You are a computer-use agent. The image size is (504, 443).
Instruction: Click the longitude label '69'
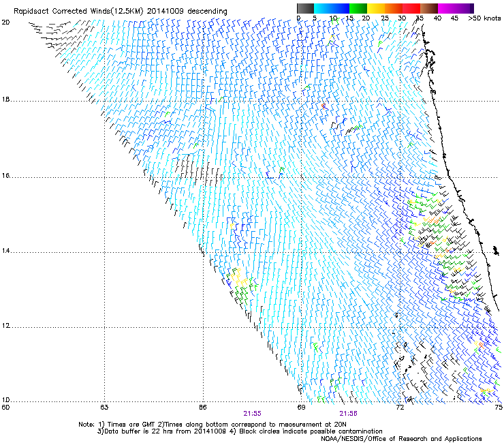tap(301, 408)
